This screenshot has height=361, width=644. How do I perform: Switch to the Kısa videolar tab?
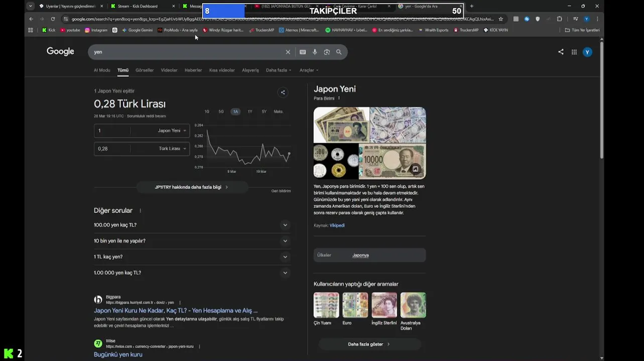[222, 70]
